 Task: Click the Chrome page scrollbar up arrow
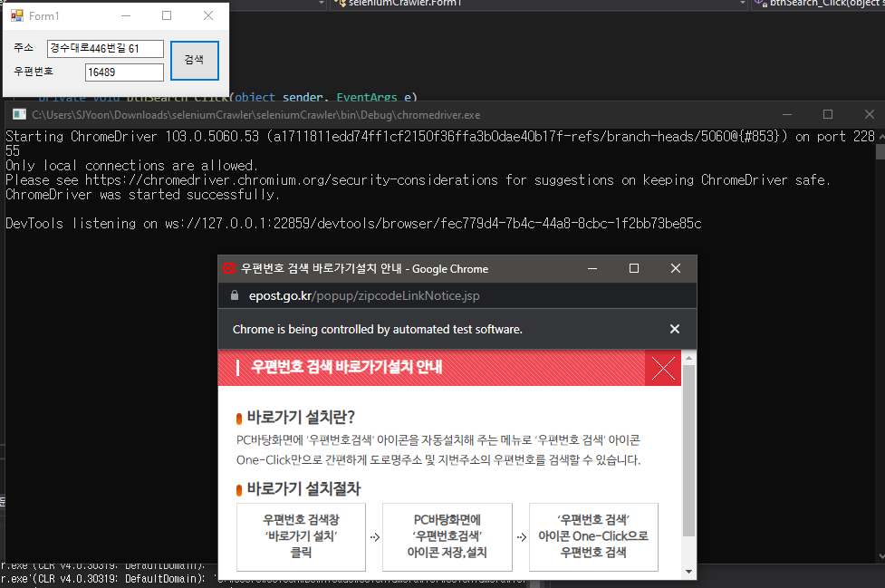point(688,359)
